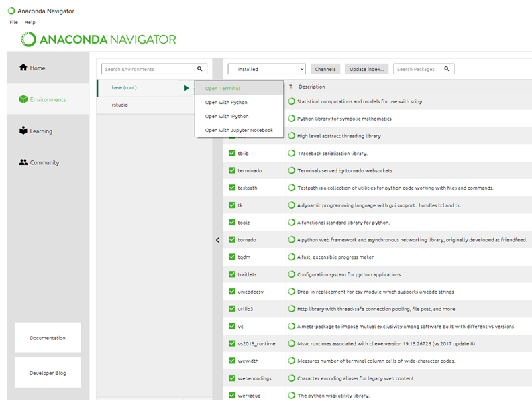Click the Anaconda icon in the title bar
Viewport: 532px width, 401px height.
point(11,11)
